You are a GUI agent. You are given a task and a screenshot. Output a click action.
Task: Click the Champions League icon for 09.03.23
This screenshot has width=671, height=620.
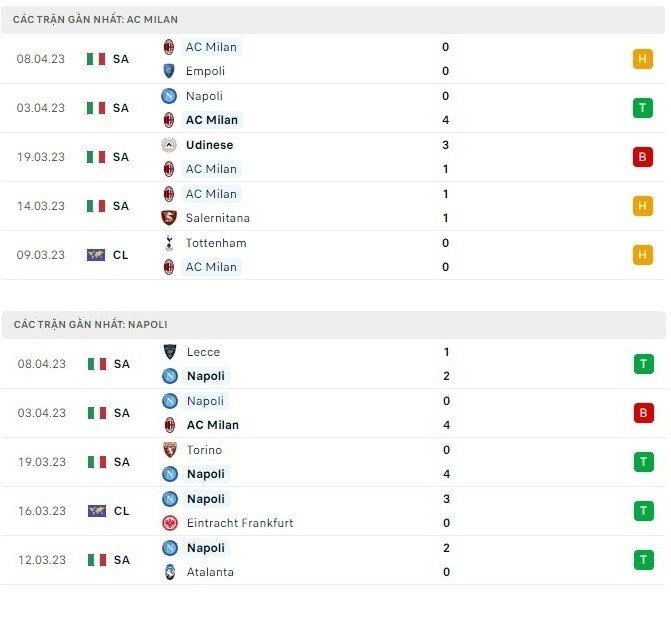tap(96, 255)
